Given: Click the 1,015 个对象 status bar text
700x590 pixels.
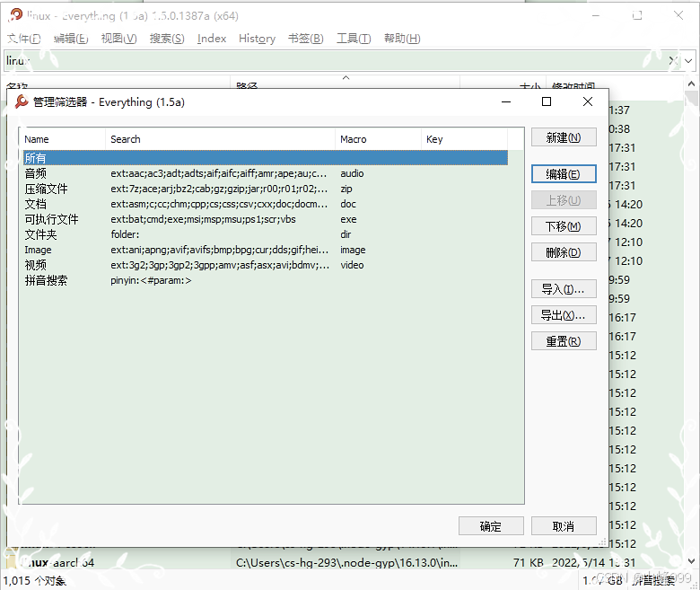Looking at the screenshot, I should click(x=35, y=581).
